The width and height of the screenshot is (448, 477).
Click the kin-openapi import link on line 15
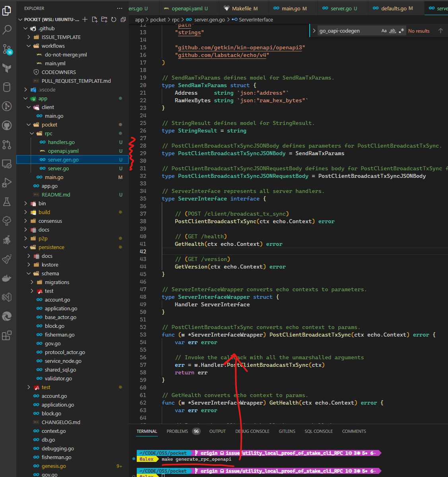(x=240, y=47)
